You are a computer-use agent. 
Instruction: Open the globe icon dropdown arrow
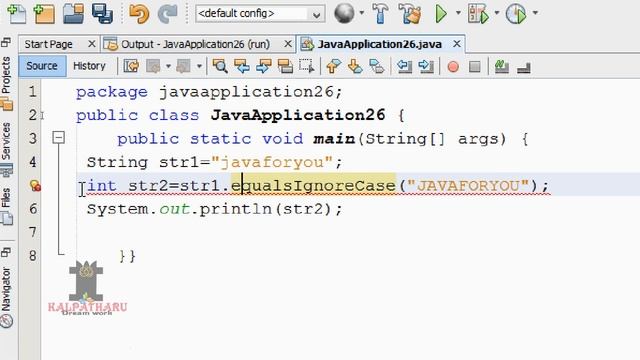(362, 13)
